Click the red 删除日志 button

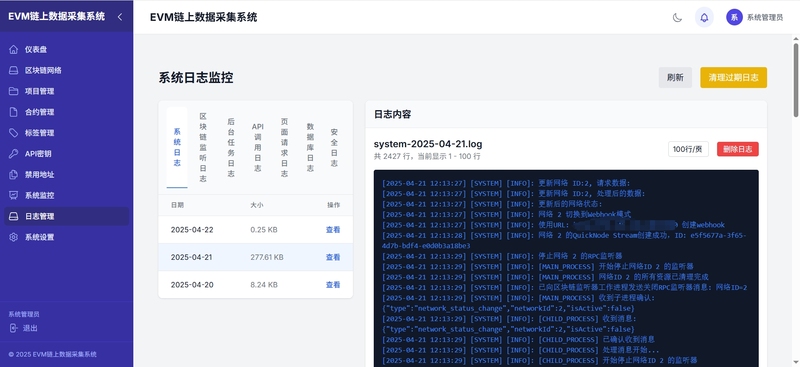[738, 149]
